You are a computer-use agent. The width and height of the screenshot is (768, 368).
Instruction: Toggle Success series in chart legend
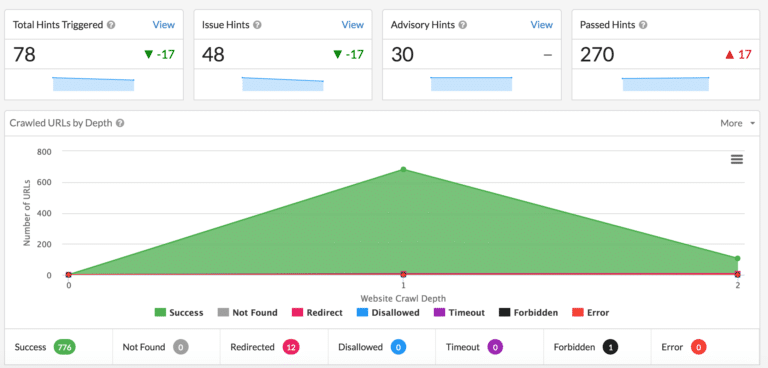pos(179,313)
